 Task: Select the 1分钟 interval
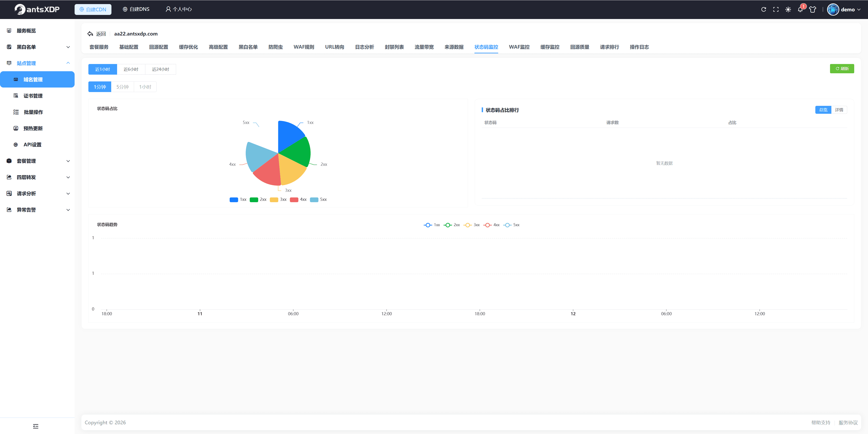100,87
